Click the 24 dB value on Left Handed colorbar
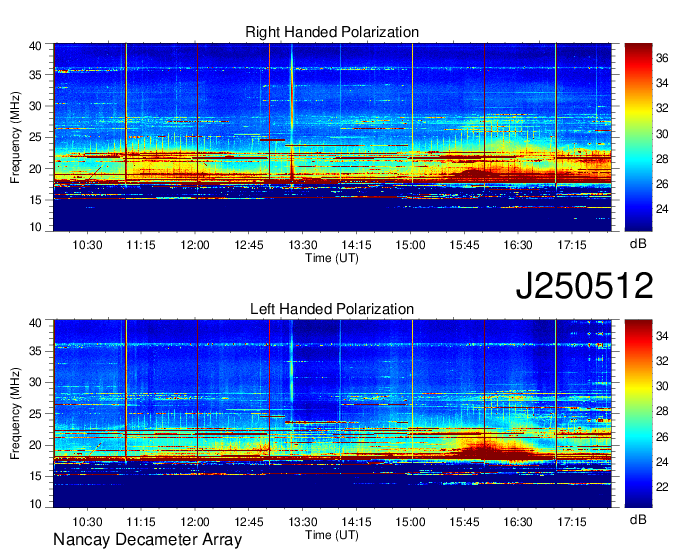The width and height of the screenshot is (680, 552). pos(662,462)
